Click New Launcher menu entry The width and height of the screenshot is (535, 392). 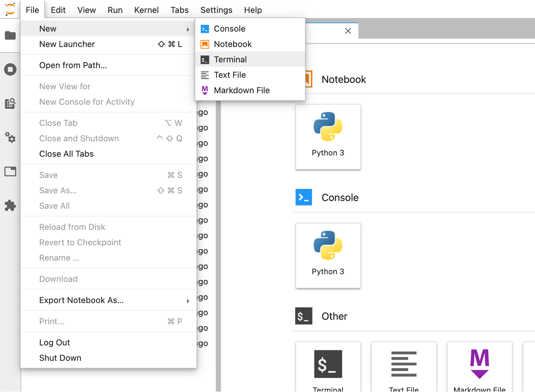coord(67,44)
